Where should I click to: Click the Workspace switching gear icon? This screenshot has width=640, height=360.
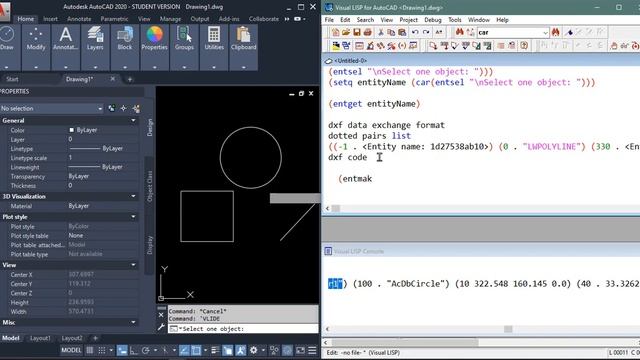click(x=253, y=350)
